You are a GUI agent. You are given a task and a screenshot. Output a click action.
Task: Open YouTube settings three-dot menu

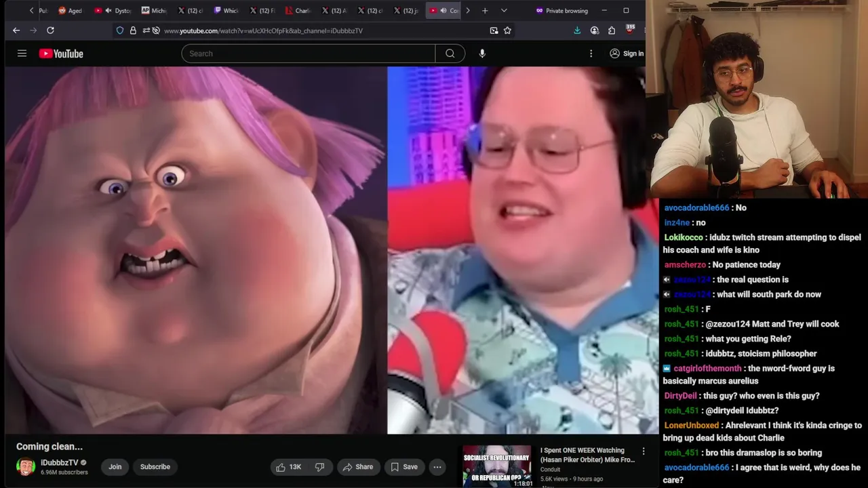pos(591,54)
